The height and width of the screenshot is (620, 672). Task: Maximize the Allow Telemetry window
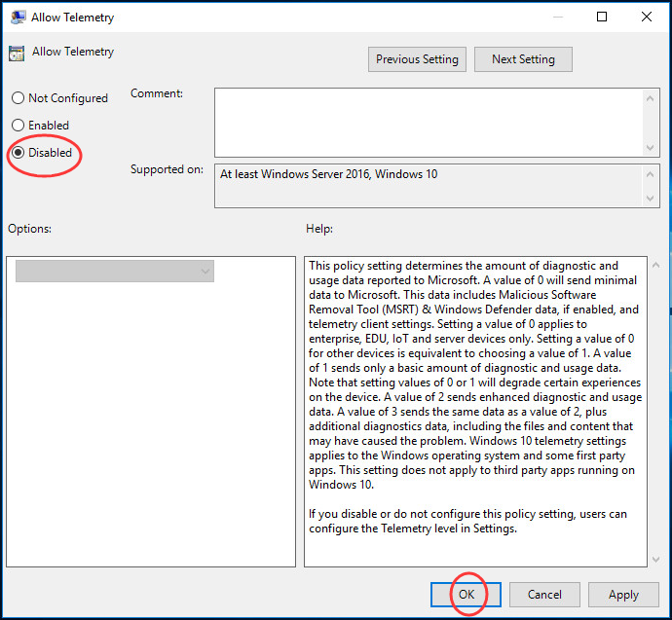602,17
